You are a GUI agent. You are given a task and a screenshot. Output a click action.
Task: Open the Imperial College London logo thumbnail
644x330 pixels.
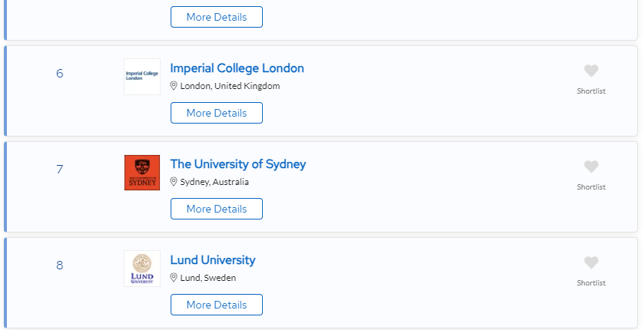coord(142,77)
